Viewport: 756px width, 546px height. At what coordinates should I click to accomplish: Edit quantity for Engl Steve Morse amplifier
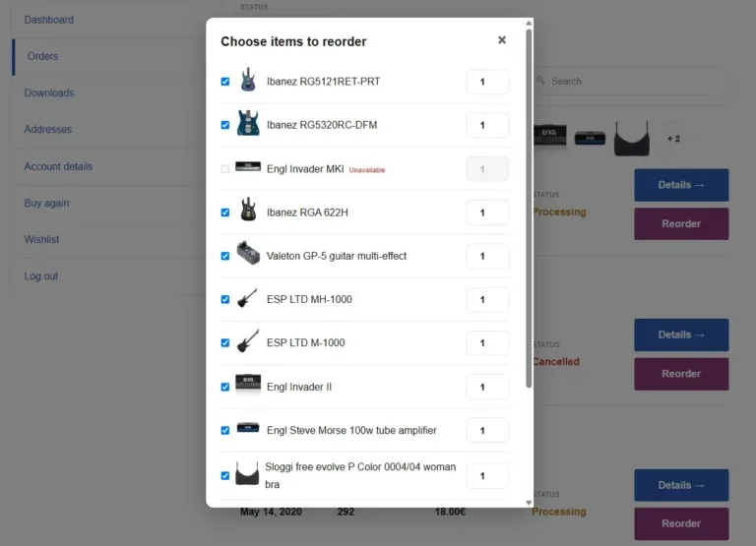click(x=487, y=430)
